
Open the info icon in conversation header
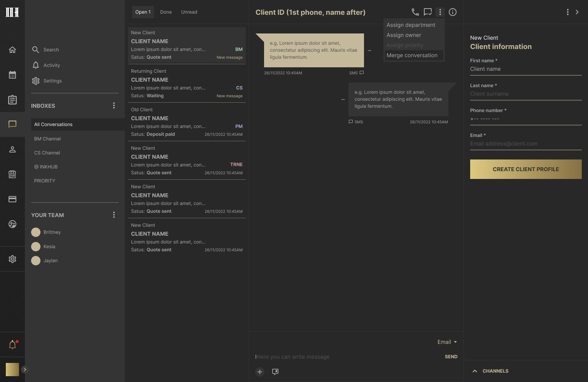coord(453,12)
